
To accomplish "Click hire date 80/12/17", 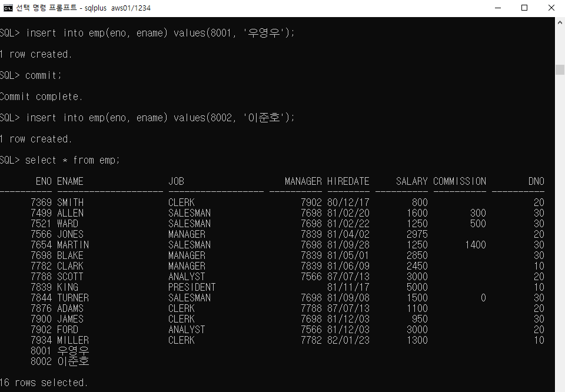I will pyautogui.click(x=348, y=202).
